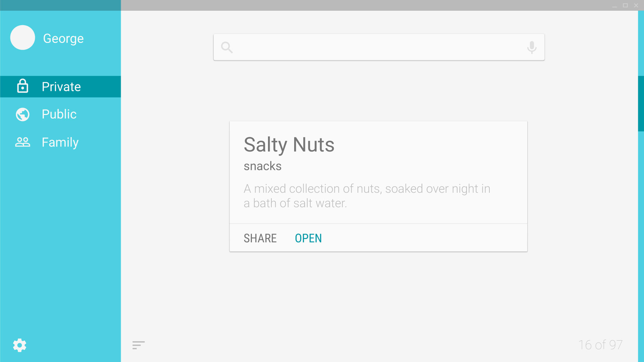
Task: Click the 16 of 97 counter
Action: click(x=600, y=345)
